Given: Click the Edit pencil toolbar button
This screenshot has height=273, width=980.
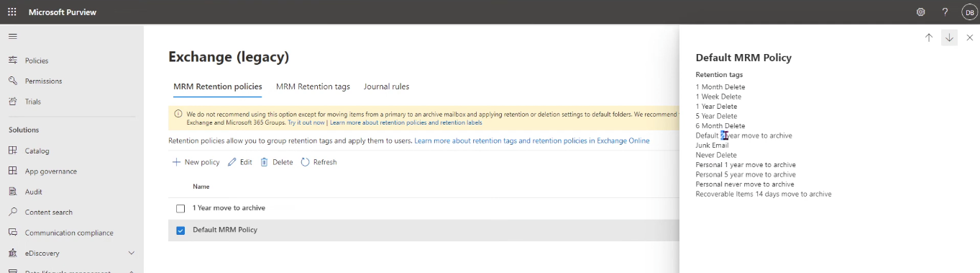Looking at the screenshot, I should click(x=240, y=162).
